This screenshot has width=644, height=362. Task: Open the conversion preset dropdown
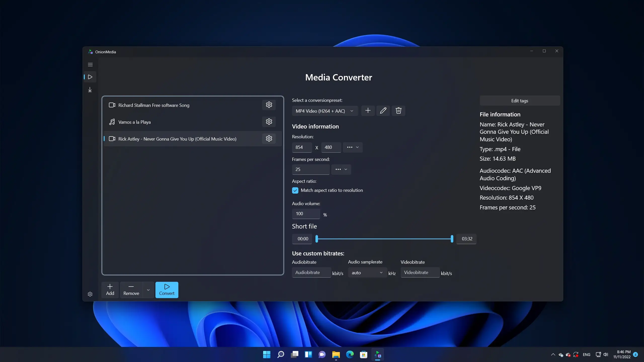tap(325, 111)
